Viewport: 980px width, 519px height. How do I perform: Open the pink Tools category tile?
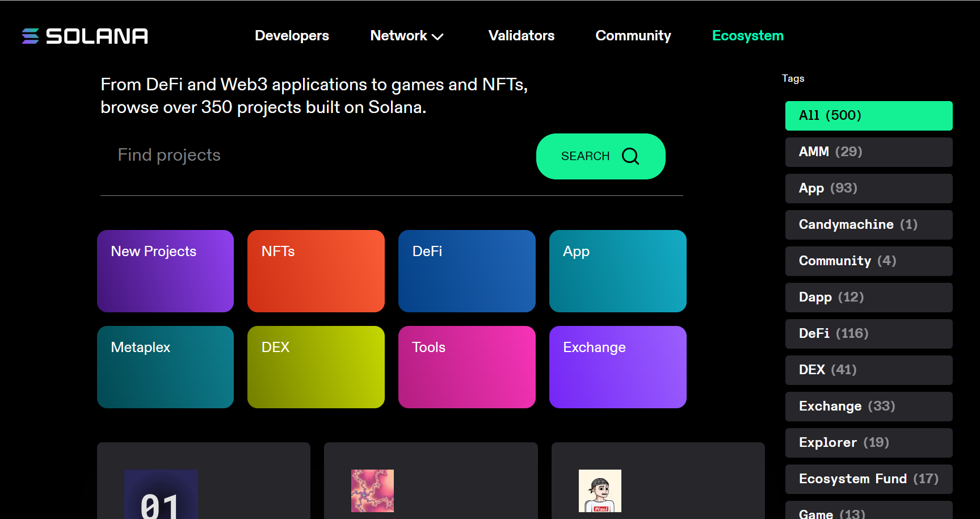tap(467, 367)
